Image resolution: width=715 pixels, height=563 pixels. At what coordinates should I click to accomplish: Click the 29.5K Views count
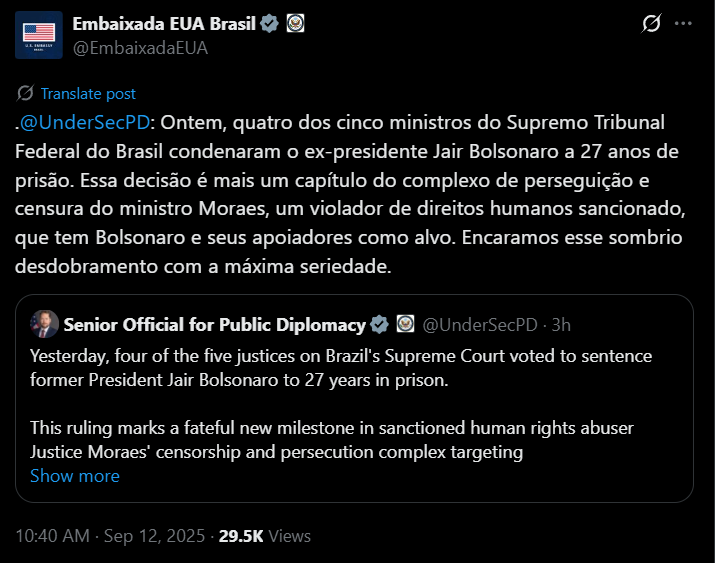click(265, 536)
